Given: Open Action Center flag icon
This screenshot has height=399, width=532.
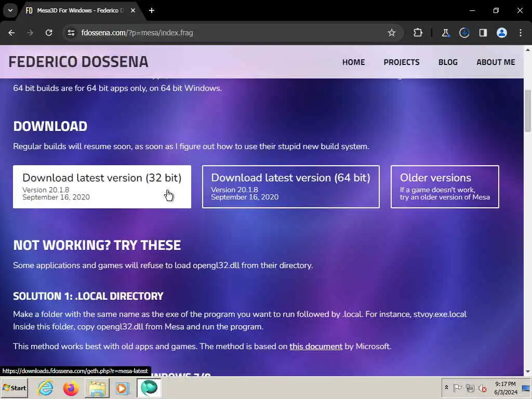Looking at the screenshot, I should click(457, 388).
